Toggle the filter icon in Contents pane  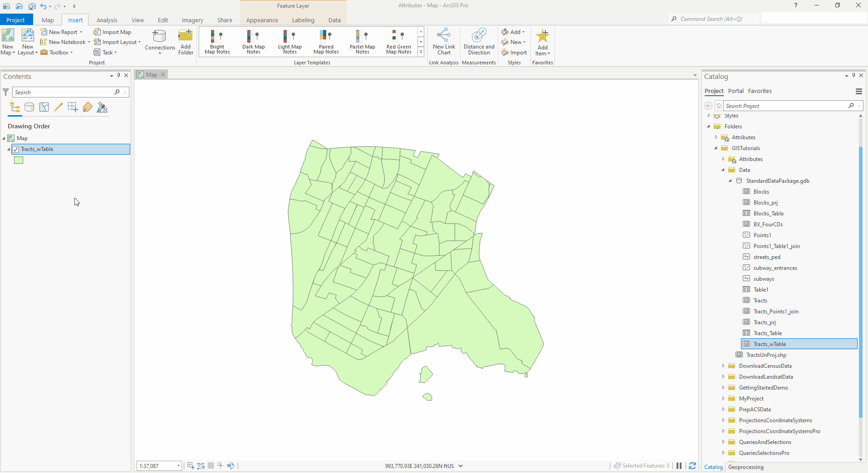click(x=5, y=92)
